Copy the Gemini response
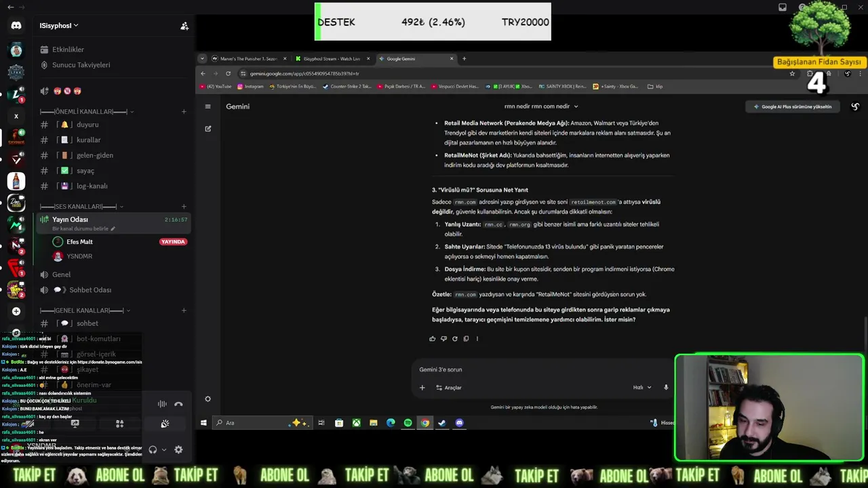This screenshot has height=488, width=868. click(x=466, y=339)
